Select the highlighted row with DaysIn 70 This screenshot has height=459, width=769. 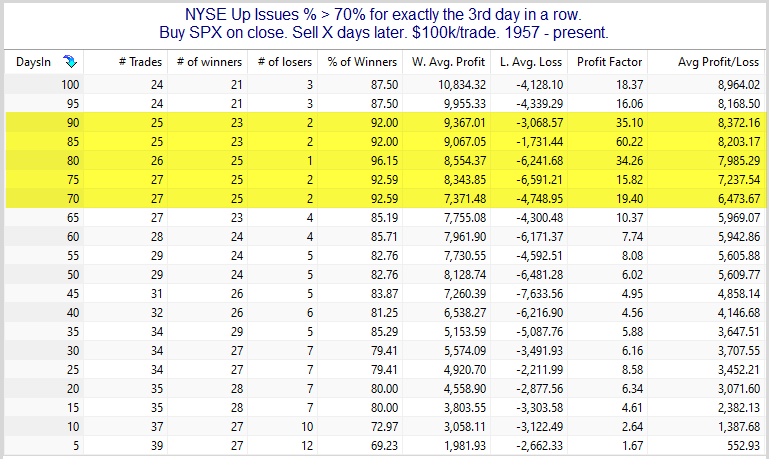point(385,199)
